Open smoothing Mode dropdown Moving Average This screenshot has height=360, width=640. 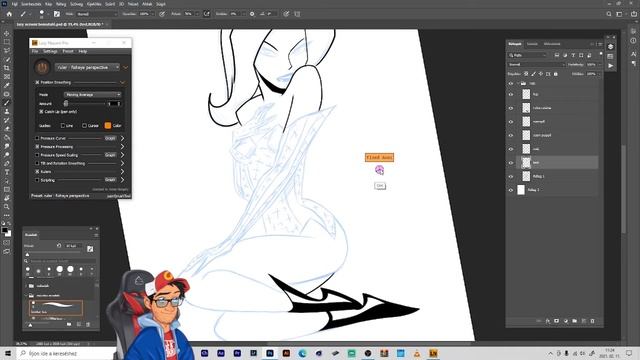93,95
